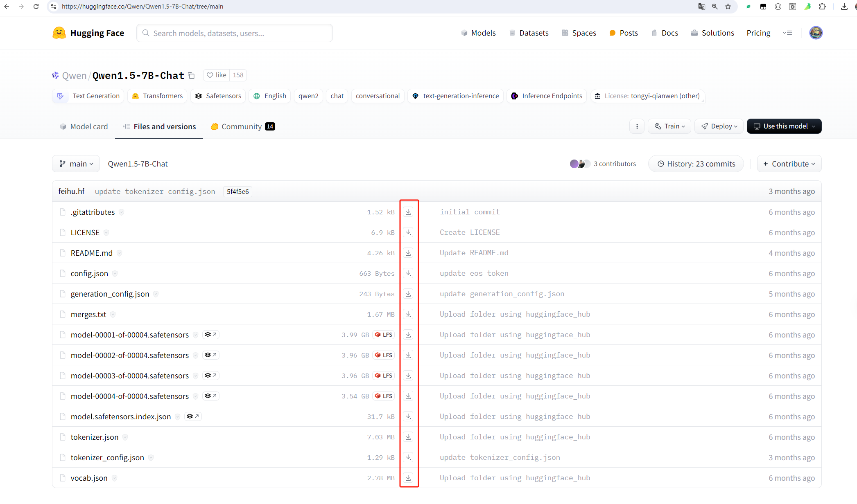
Task: Download tokenizer.json via its download icon
Action: click(408, 437)
